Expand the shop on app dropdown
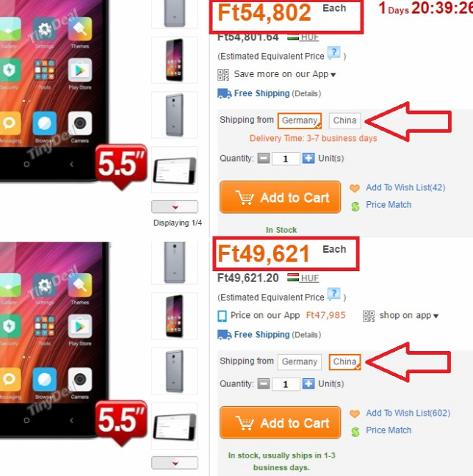Viewport: 473px width, 476px height. pyautogui.click(x=436, y=316)
